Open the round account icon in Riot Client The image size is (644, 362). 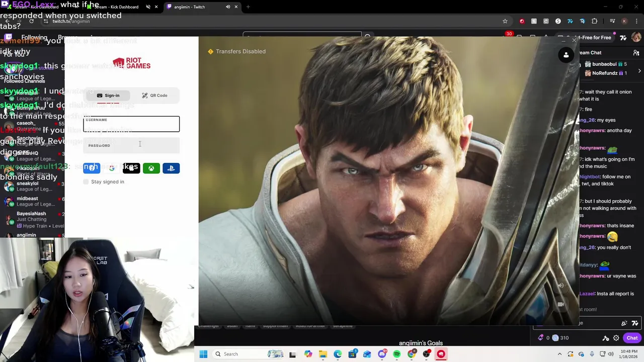[x=566, y=55]
